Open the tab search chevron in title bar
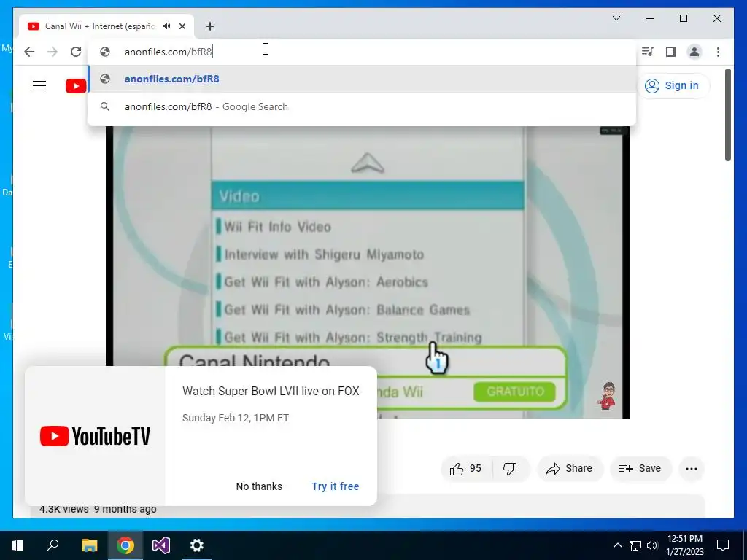The image size is (747, 560). pos(616,18)
